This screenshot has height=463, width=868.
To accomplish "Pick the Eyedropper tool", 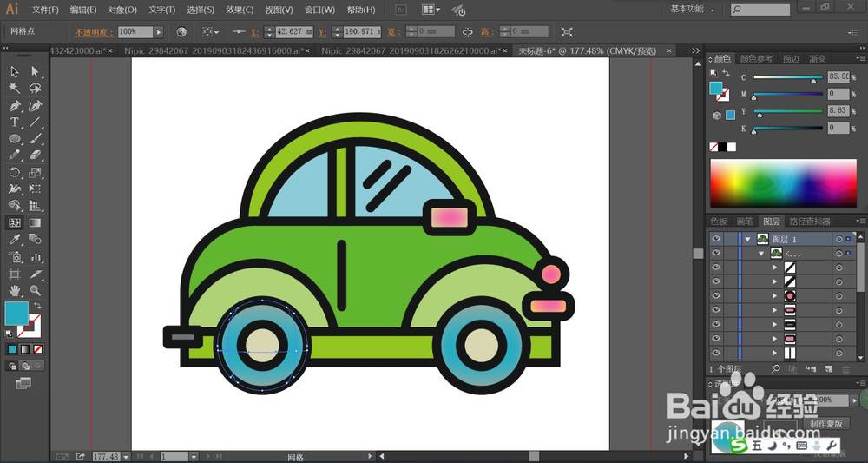I will click(x=15, y=239).
